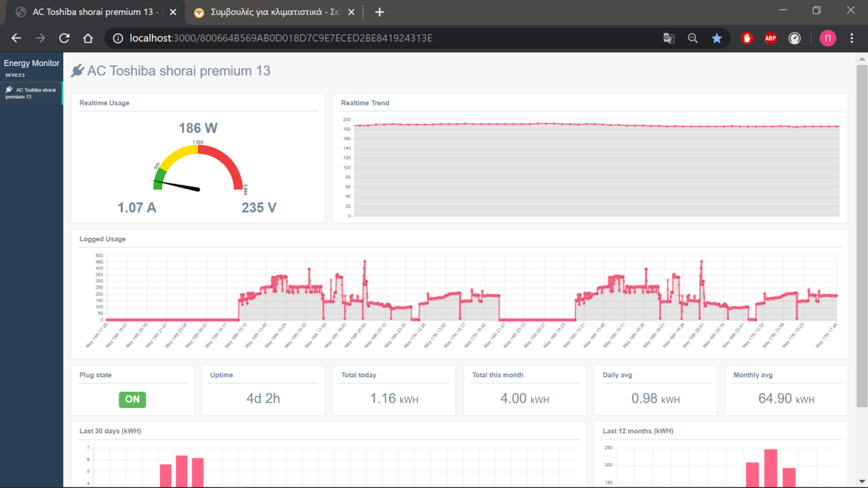Click the 235 V voltage value
This screenshot has width=868, height=488.
click(259, 207)
